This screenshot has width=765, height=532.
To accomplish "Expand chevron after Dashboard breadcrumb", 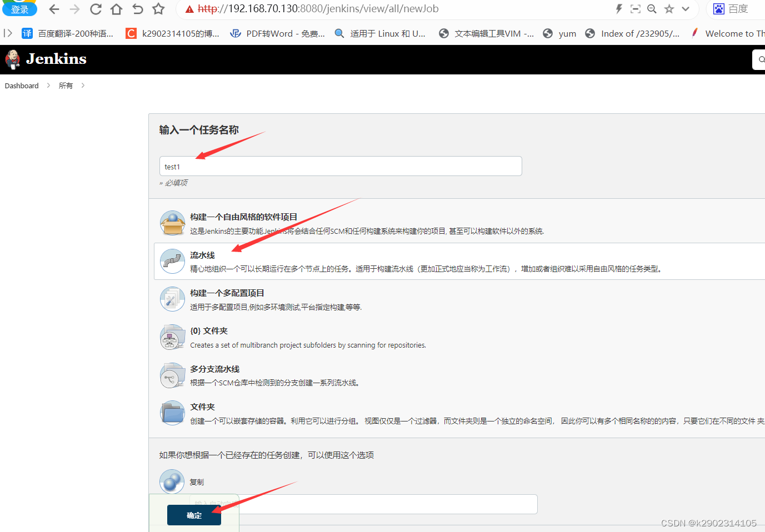I will (48, 86).
